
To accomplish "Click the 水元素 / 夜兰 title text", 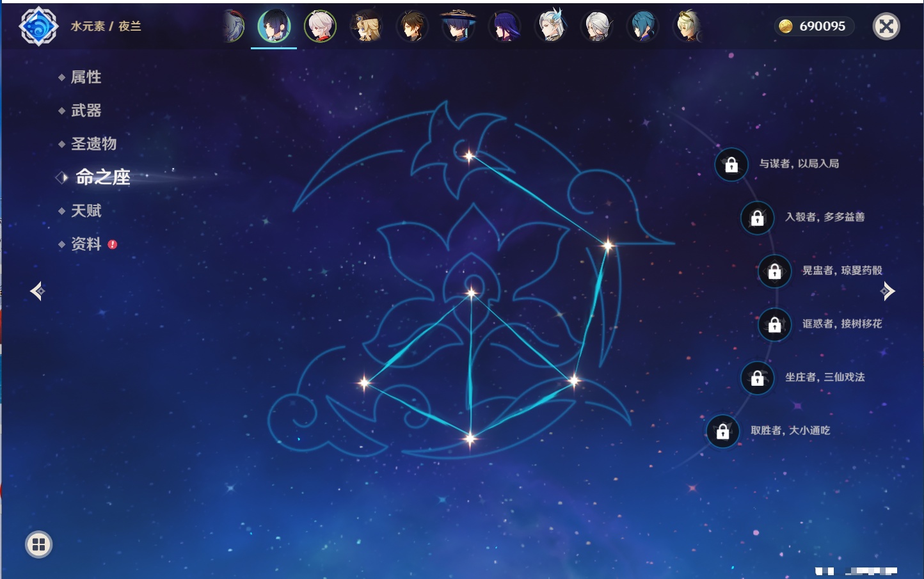I will coord(106,26).
